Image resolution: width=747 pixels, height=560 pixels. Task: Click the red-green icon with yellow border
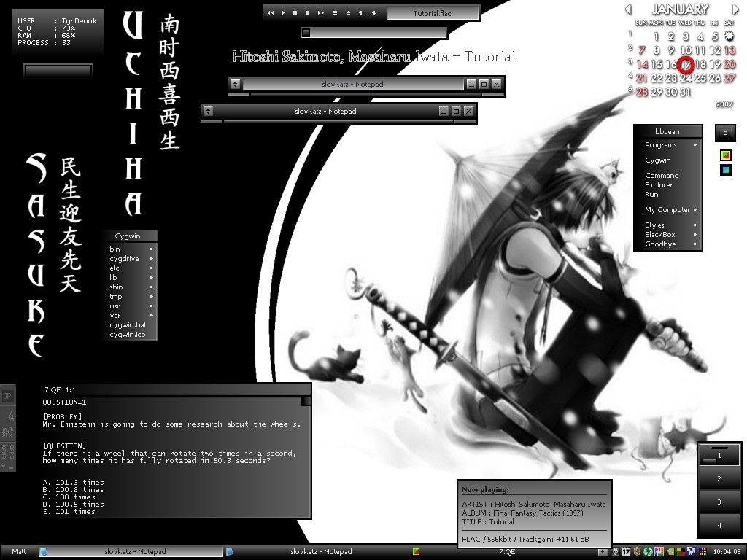point(726,155)
